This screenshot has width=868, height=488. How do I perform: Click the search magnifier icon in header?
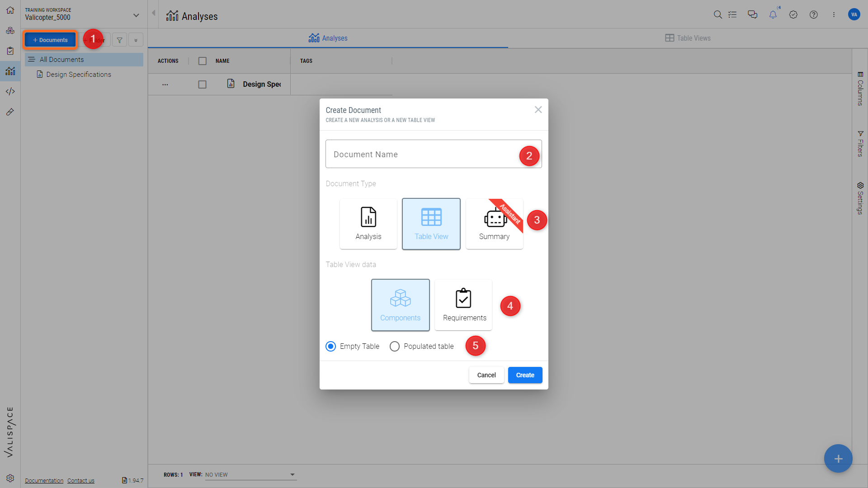[717, 14]
